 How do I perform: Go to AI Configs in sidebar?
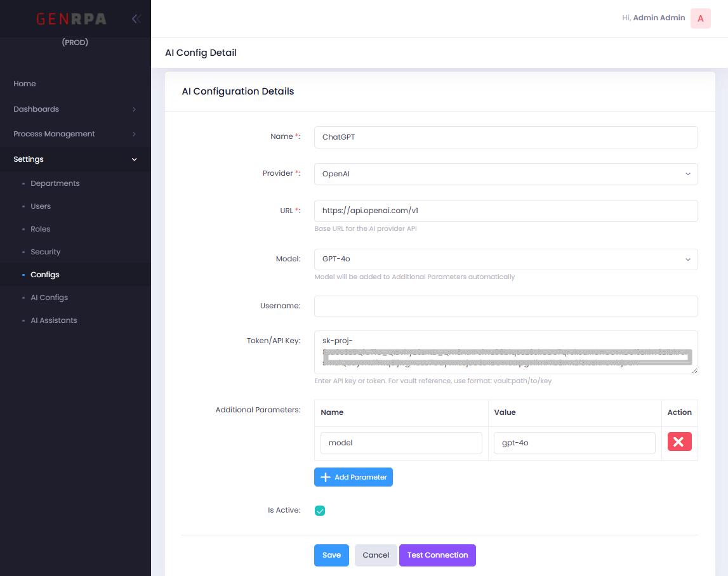coord(49,298)
